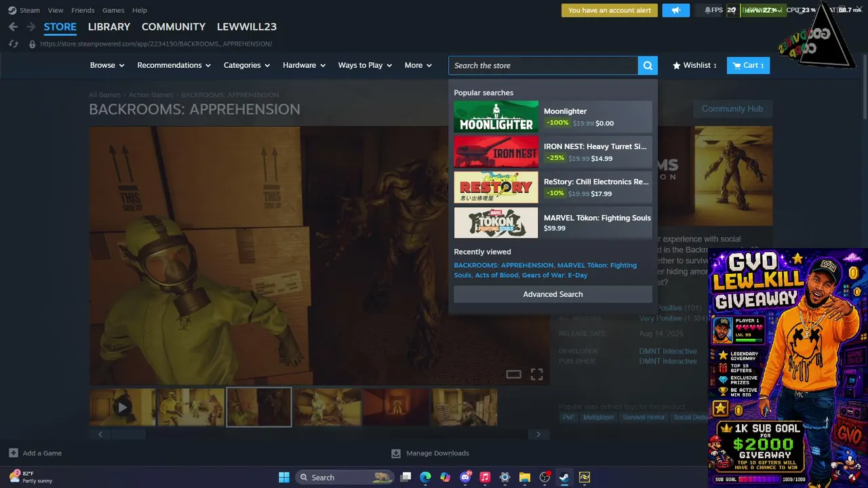Open File Explorer from the taskbar
This screenshot has height=488, width=868.
pos(524,477)
